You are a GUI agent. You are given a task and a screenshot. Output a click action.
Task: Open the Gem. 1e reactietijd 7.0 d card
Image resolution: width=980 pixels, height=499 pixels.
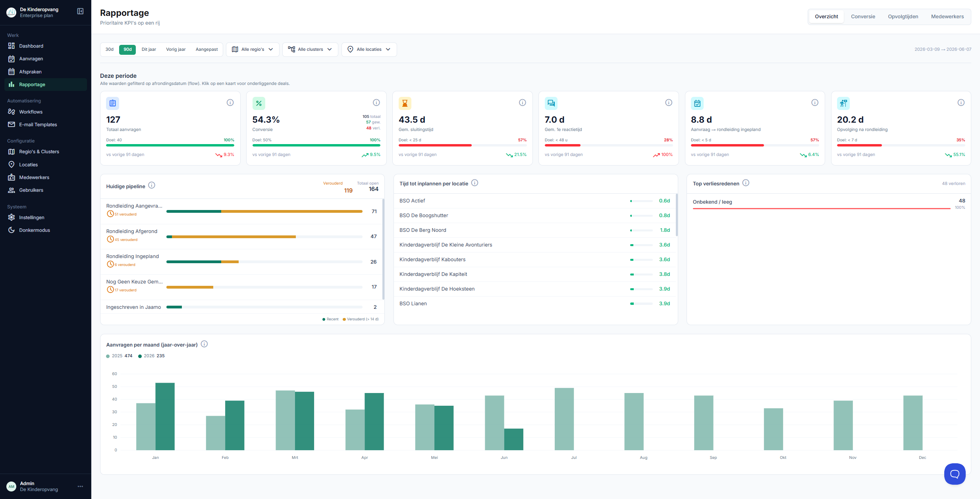click(x=609, y=128)
